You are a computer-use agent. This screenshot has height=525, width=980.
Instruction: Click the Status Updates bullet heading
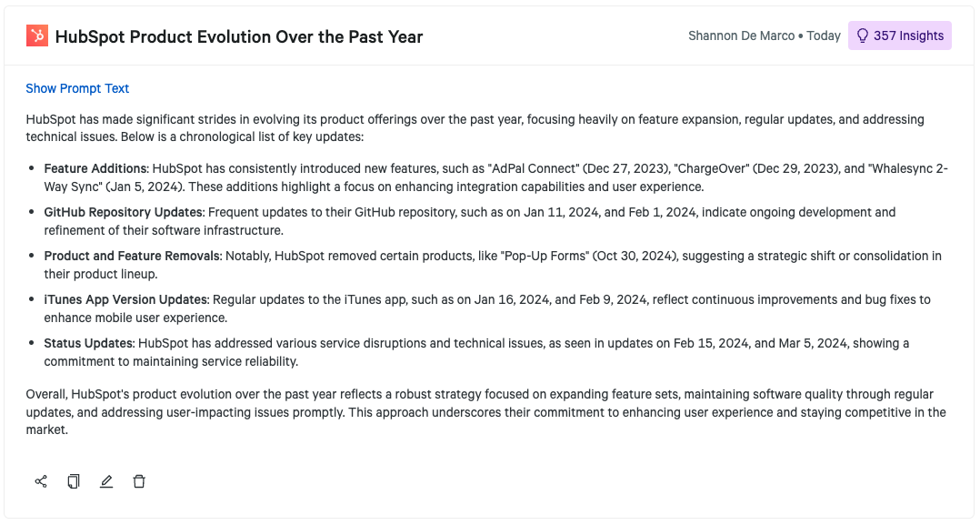(x=89, y=344)
